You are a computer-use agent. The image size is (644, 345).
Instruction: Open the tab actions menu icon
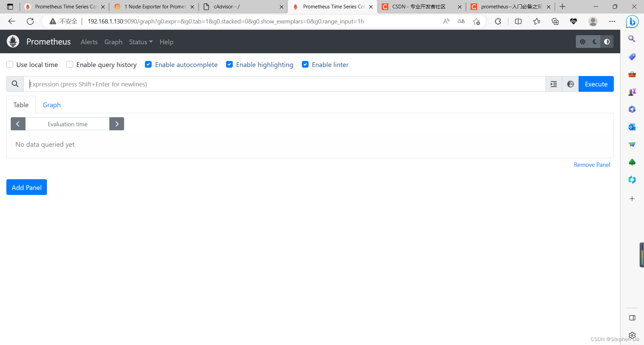point(10,7)
